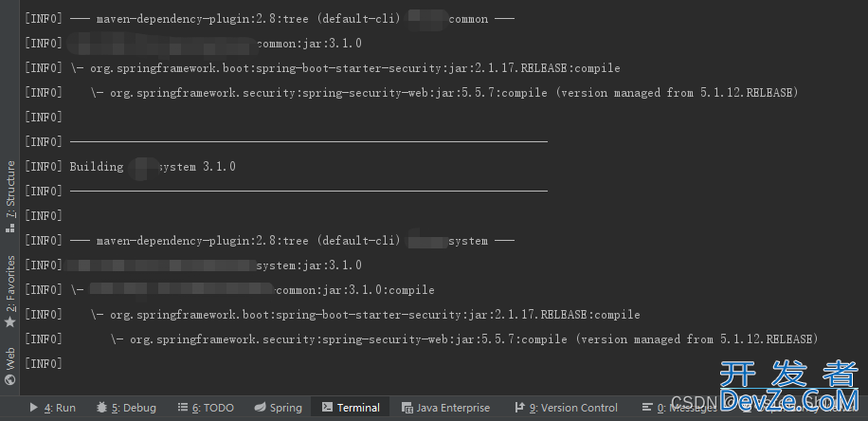Switch to the TODO tab

coord(212,408)
